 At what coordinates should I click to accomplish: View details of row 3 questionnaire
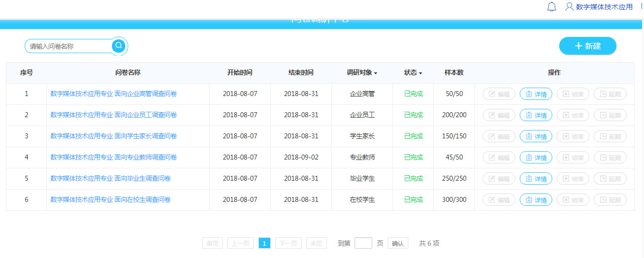(x=536, y=136)
